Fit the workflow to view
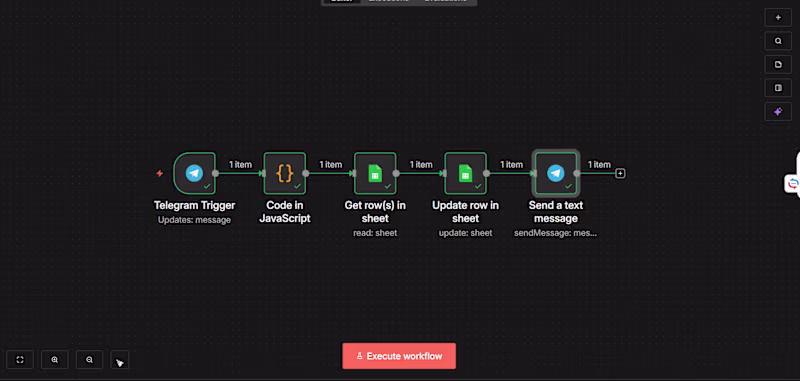 coord(20,360)
